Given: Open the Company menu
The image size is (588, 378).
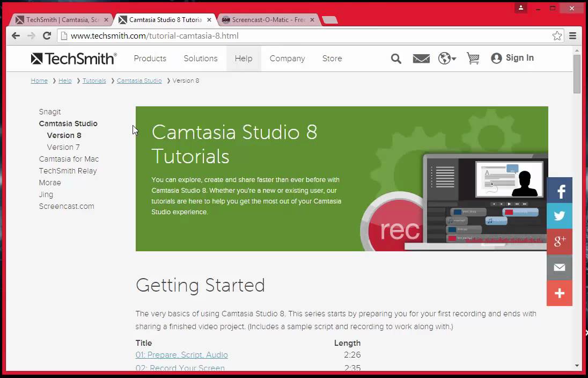Looking at the screenshot, I should [x=287, y=59].
